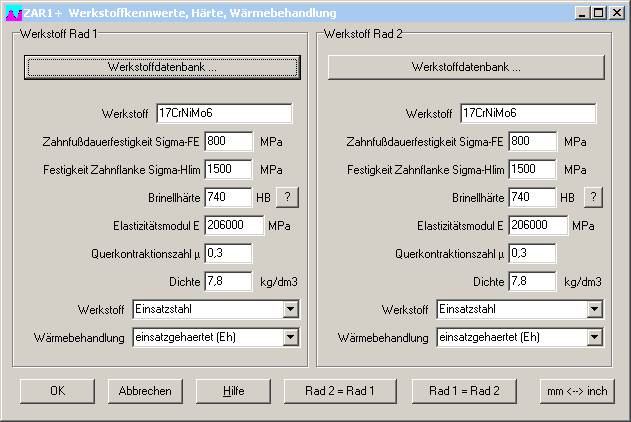Open Werkstoffdatenbank for Rad 2
The width and height of the screenshot is (631, 422).
coord(466,67)
